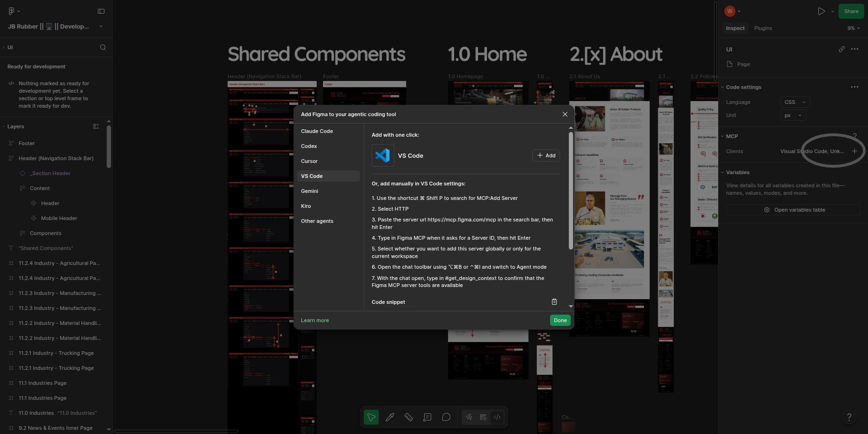
Task: Select Claude Code in the dialog list
Action: [329, 131]
